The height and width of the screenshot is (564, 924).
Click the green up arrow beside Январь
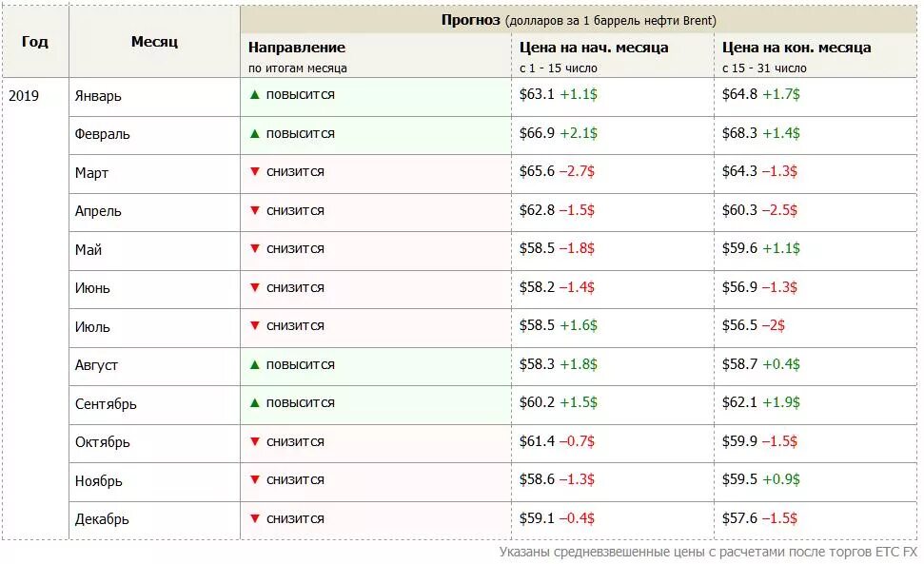coord(254,95)
